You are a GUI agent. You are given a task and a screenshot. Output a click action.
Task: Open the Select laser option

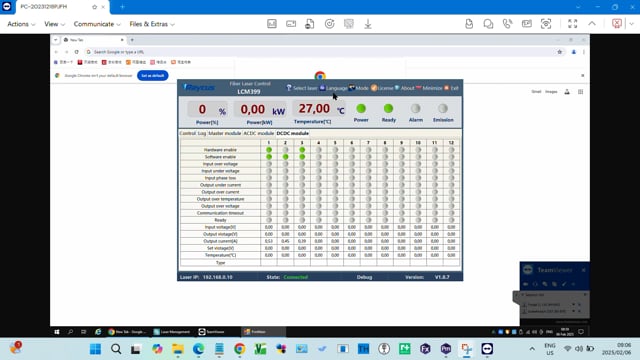coord(301,88)
